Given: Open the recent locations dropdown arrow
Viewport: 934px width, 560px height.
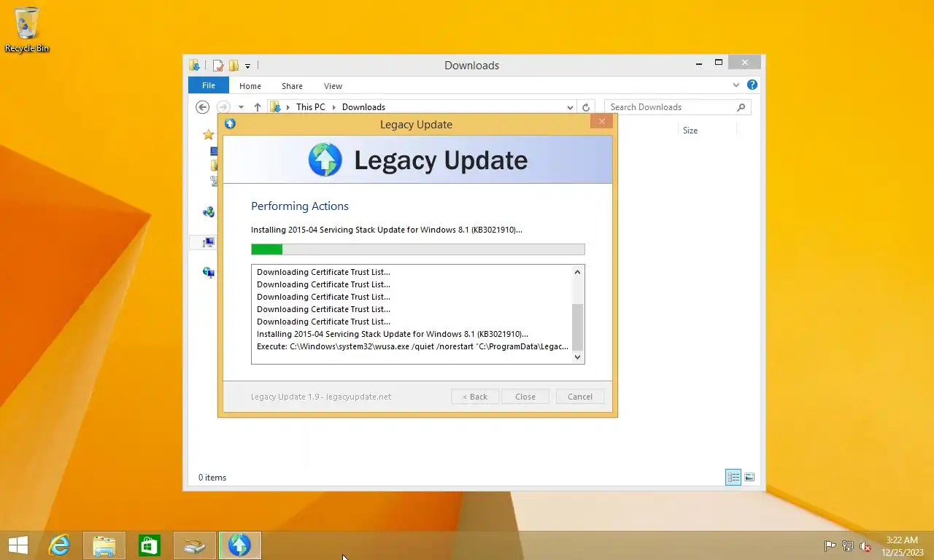Looking at the screenshot, I should pos(241,107).
